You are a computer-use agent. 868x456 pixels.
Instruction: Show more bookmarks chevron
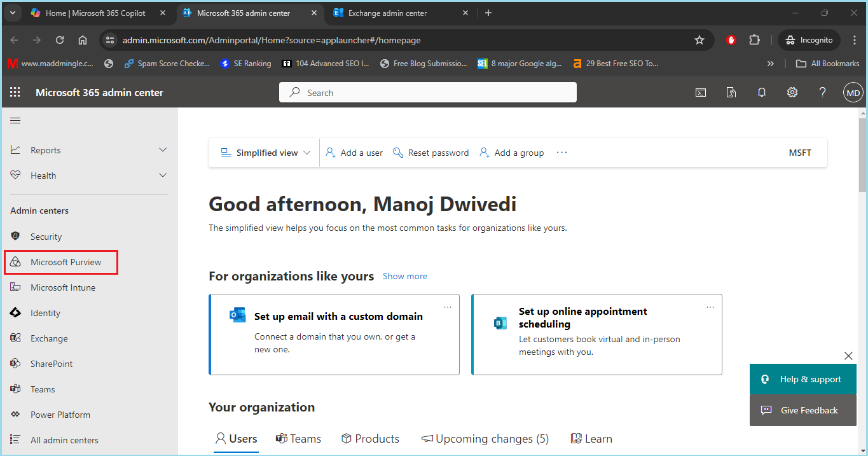[771, 64]
